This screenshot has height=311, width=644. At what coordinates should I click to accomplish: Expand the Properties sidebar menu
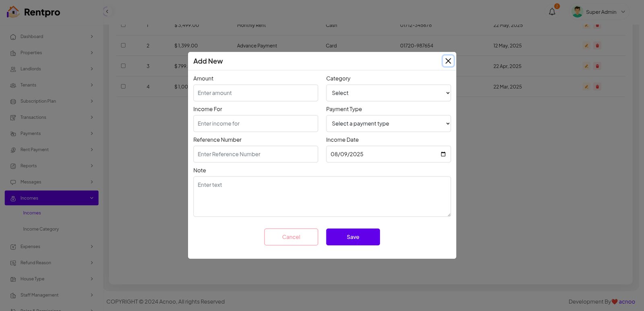[x=52, y=53]
